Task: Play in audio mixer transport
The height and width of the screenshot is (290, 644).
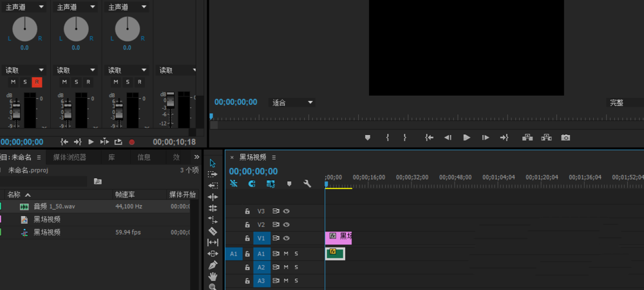Action: 91,142
